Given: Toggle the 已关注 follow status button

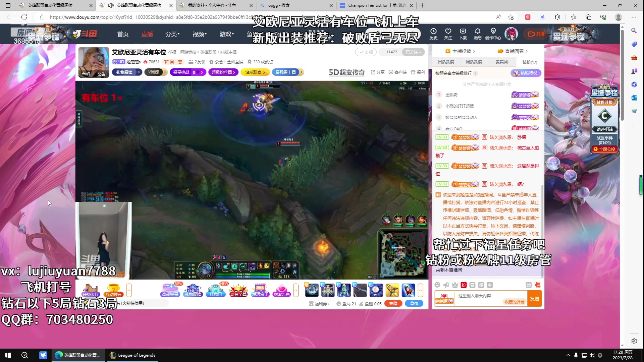Looking at the screenshot, I should (x=413, y=52).
